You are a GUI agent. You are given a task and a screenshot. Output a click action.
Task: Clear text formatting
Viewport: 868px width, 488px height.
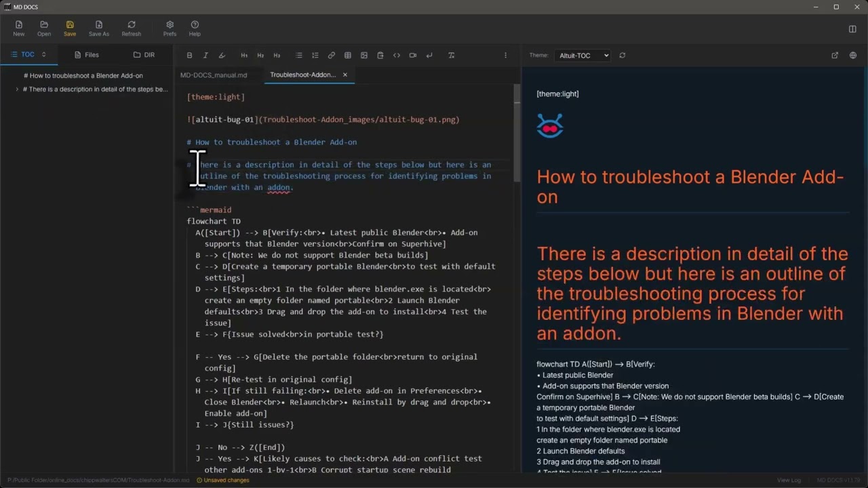coord(452,56)
